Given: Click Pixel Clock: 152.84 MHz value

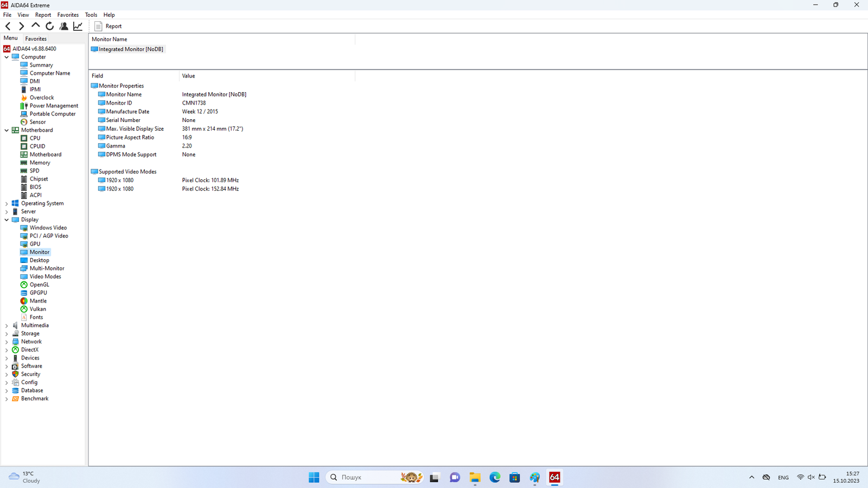Looking at the screenshot, I should pos(210,189).
